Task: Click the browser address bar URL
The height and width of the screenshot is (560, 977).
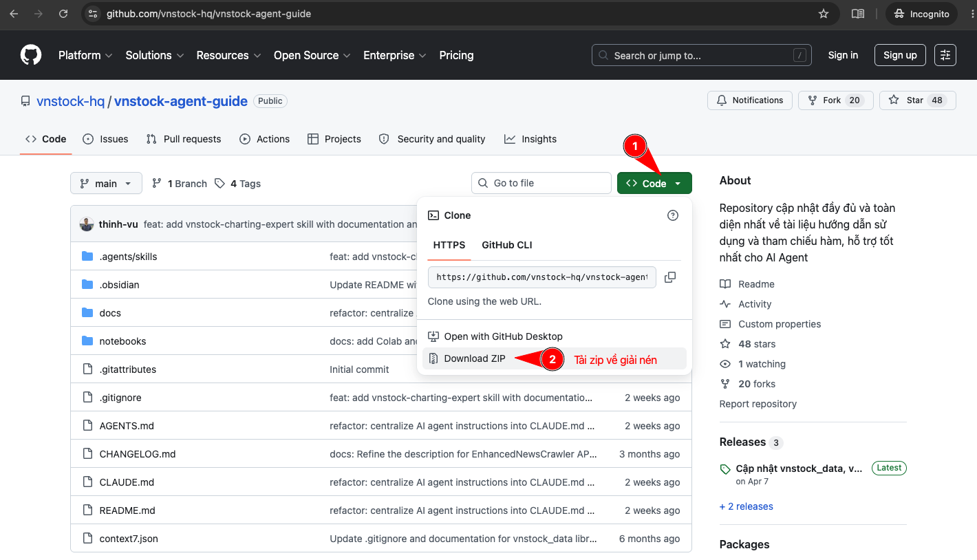Action: click(208, 14)
